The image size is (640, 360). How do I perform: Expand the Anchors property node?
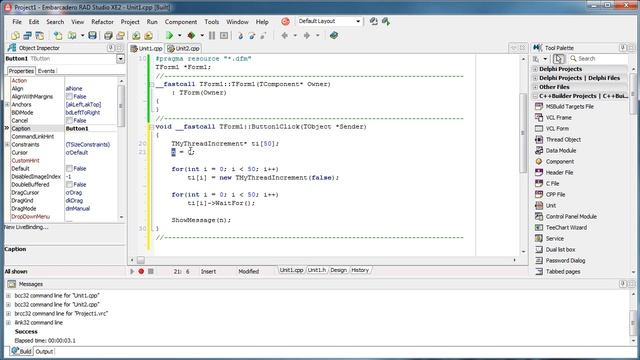pos(7,104)
